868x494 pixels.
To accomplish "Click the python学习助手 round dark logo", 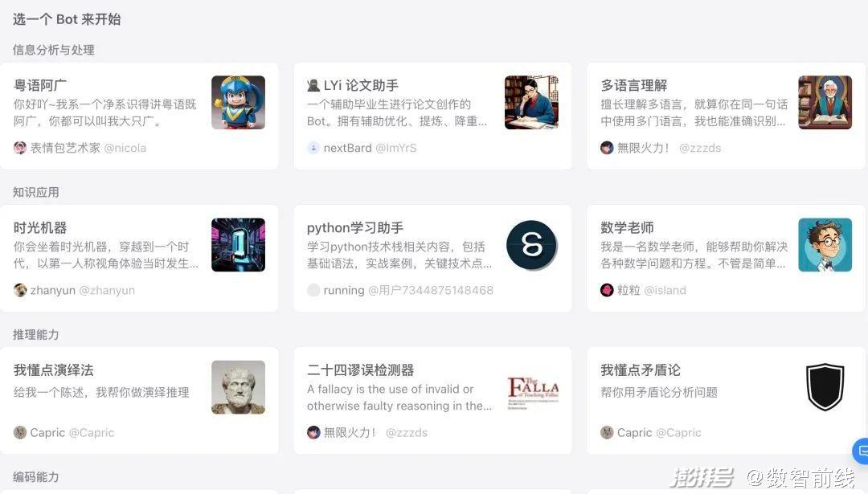I will 531,244.
